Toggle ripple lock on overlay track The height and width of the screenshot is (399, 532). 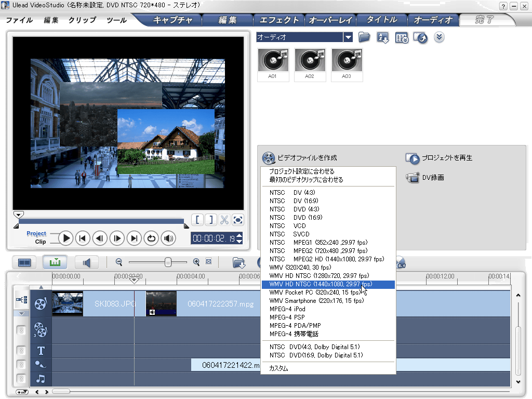pyautogui.click(x=21, y=330)
